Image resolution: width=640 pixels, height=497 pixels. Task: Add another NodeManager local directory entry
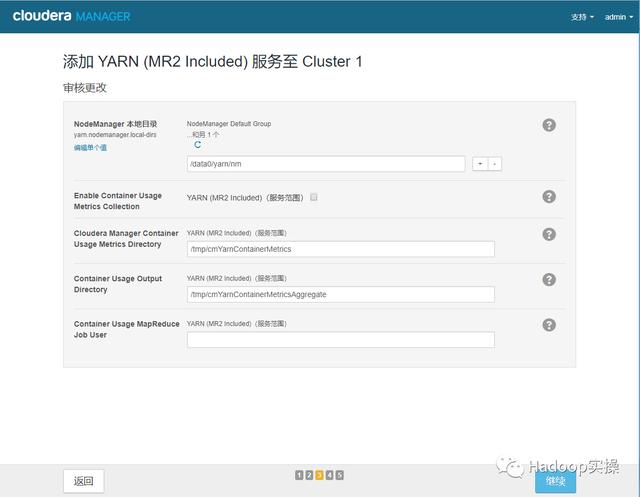480,164
